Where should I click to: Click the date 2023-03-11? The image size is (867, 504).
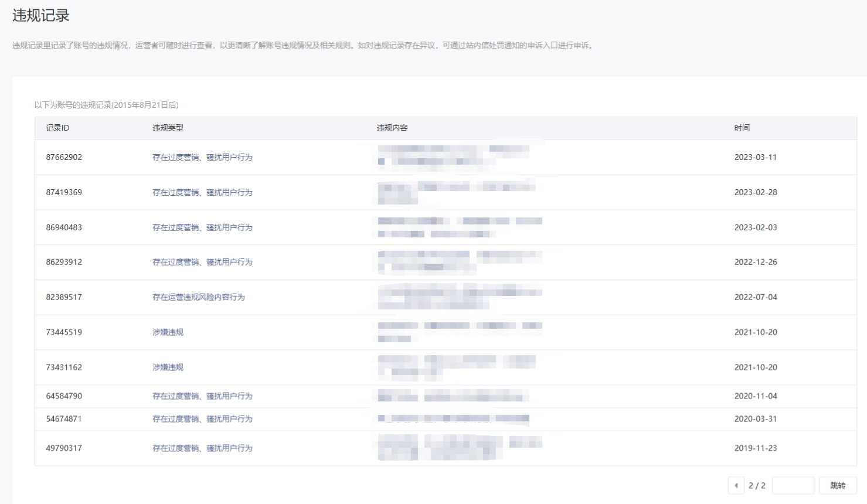click(756, 157)
